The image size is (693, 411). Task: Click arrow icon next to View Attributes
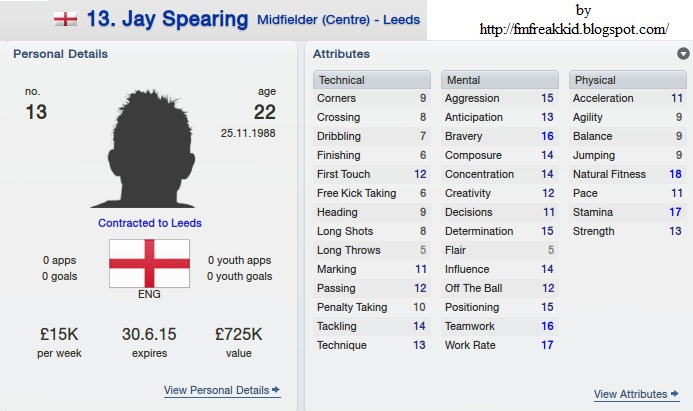(x=674, y=393)
